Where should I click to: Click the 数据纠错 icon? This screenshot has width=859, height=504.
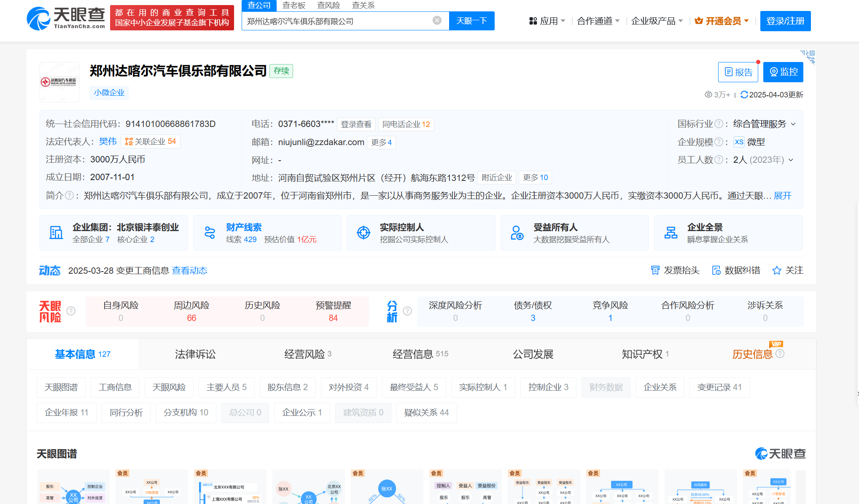(716, 270)
